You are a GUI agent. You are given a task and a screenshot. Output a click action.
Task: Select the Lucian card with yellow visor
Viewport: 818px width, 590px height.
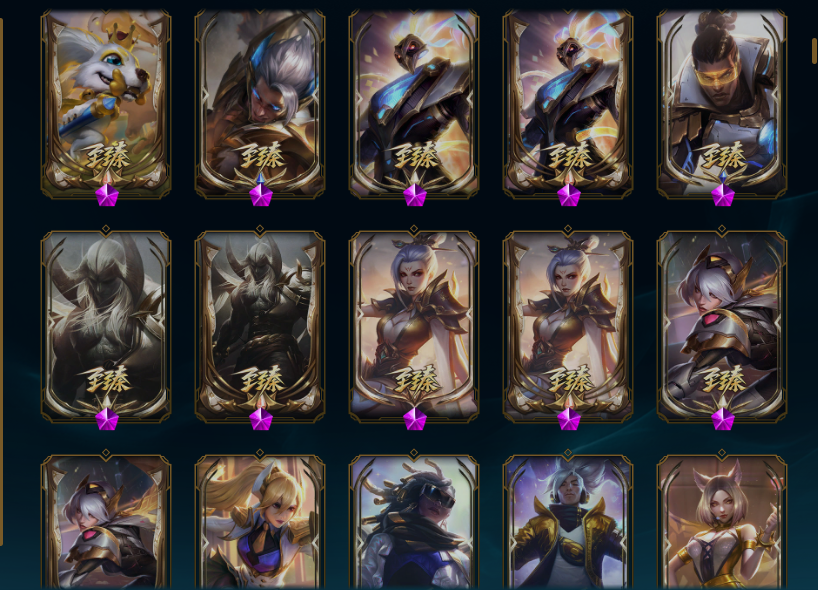click(722, 104)
